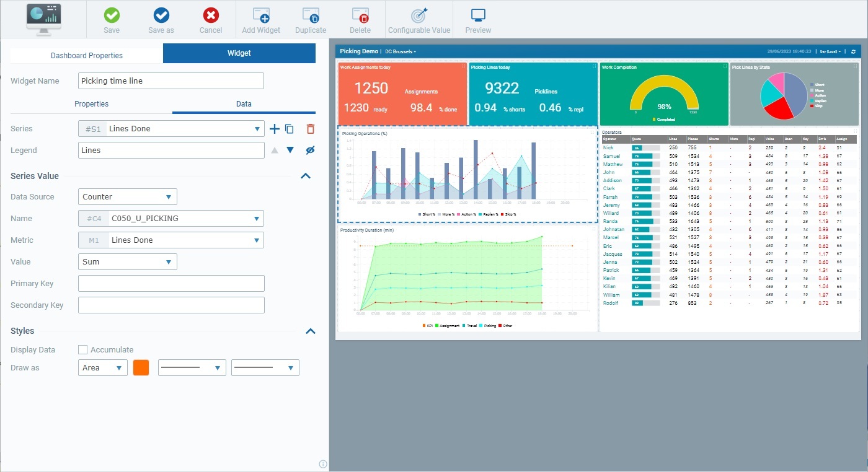Remove the Lines Done series via trash icon
The width and height of the screenshot is (868, 472).
309,128
